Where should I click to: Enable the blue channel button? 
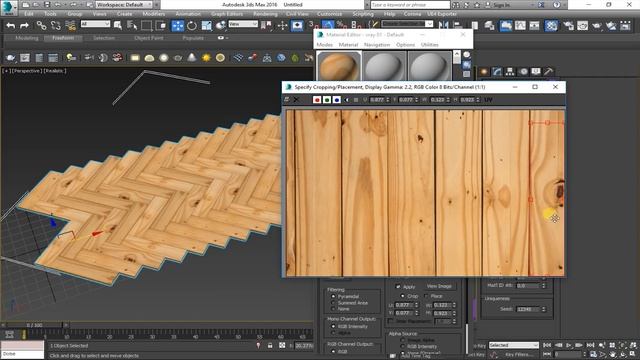336,100
